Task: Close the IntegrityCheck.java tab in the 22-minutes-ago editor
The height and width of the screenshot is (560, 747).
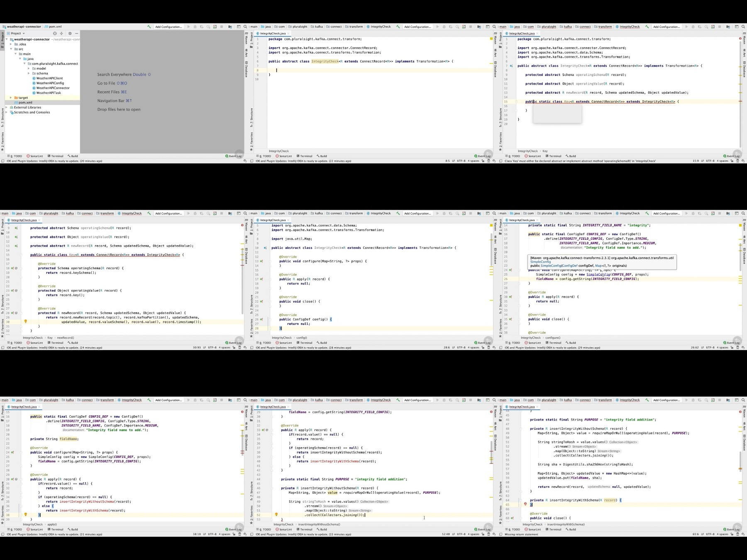Action: 288,34
